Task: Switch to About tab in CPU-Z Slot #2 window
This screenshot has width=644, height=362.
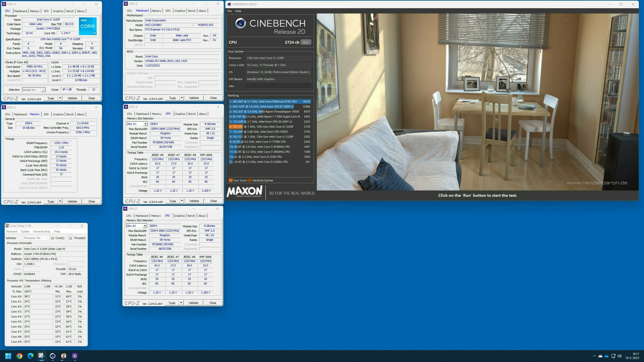Action: pyautogui.click(x=202, y=216)
